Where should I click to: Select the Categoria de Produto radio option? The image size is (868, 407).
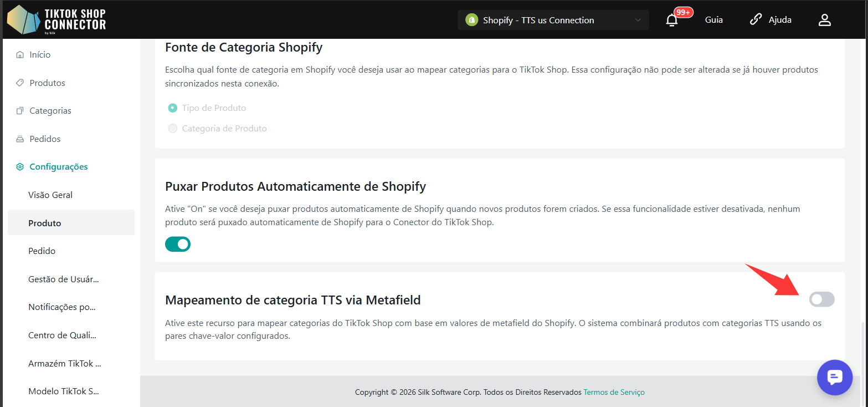[173, 129]
